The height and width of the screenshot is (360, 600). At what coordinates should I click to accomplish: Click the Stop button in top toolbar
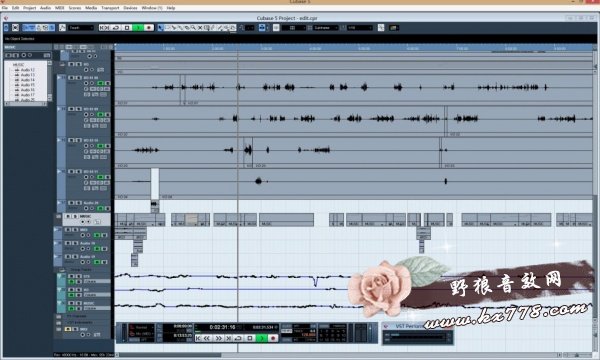pos(127,28)
